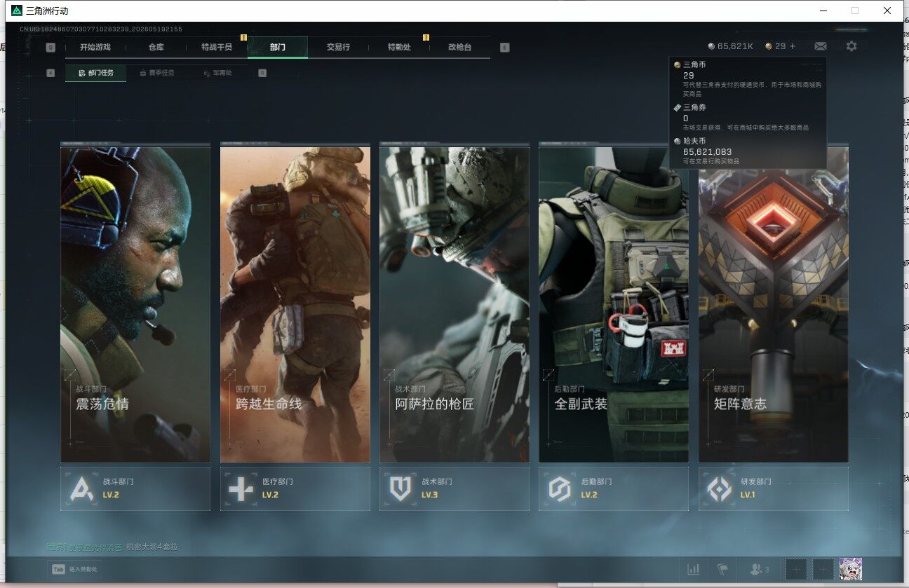The width and height of the screenshot is (909, 588).
Task: Open the 交易行 tab
Action: tap(338, 48)
